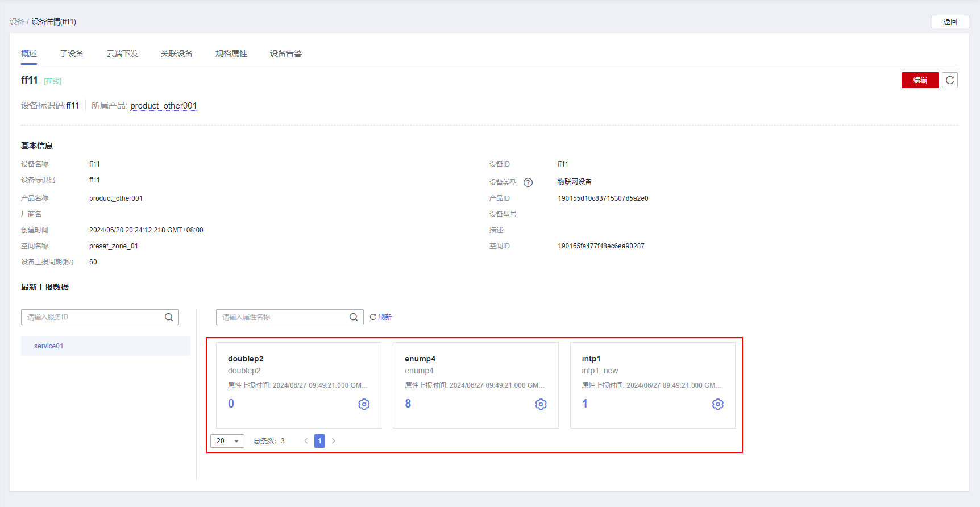
Task: Click search icon in property name field
Action: pos(354,317)
